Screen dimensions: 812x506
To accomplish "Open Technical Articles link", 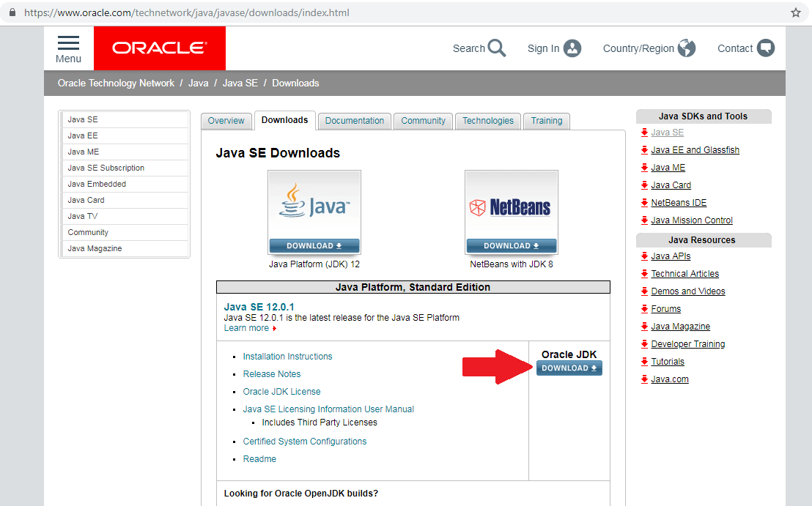I will click(x=685, y=274).
